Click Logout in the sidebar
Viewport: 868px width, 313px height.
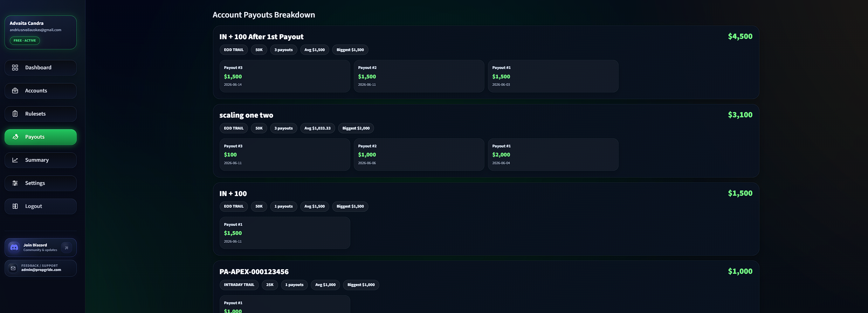[x=41, y=206]
